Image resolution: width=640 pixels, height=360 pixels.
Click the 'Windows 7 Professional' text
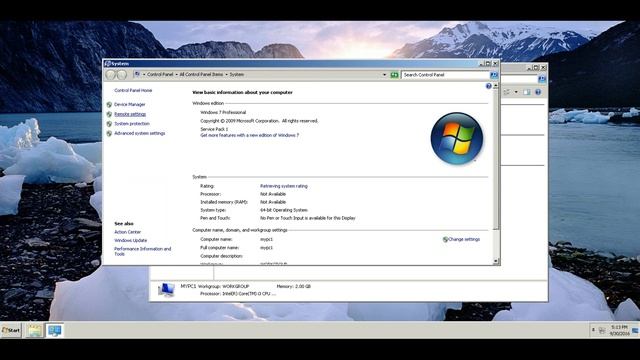tap(223, 112)
